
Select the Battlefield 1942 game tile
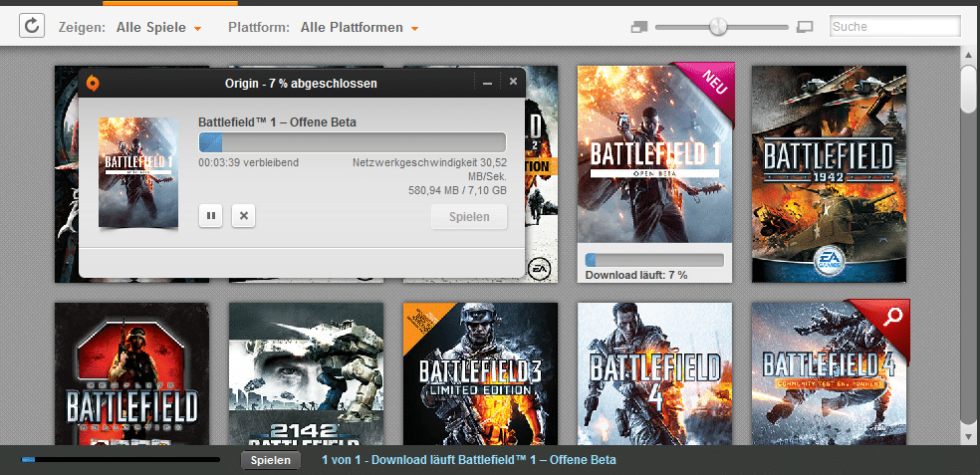tap(829, 173)
